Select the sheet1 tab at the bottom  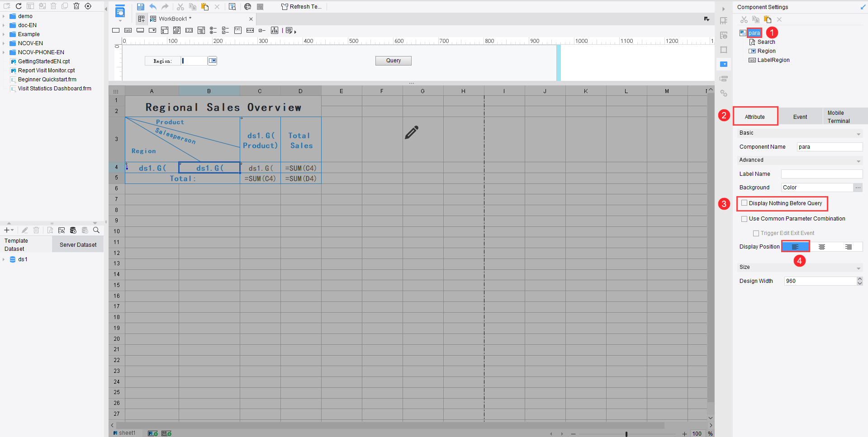click(124, 433)
